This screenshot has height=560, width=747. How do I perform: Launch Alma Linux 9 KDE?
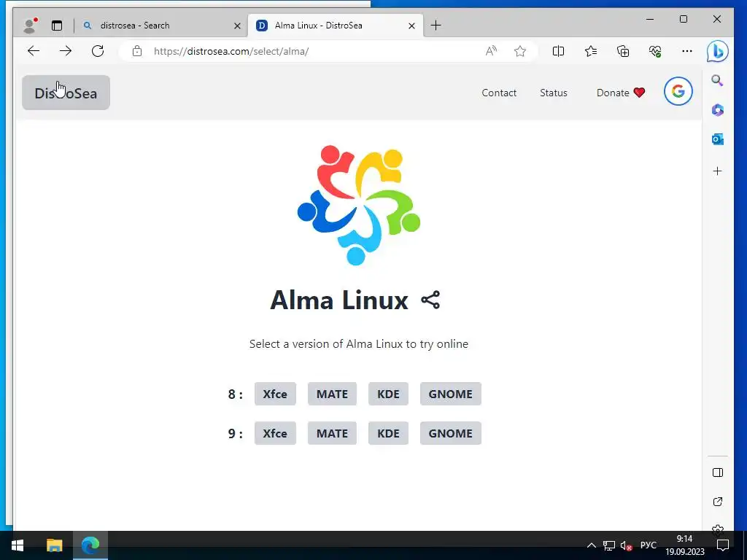tap(388, 433)
